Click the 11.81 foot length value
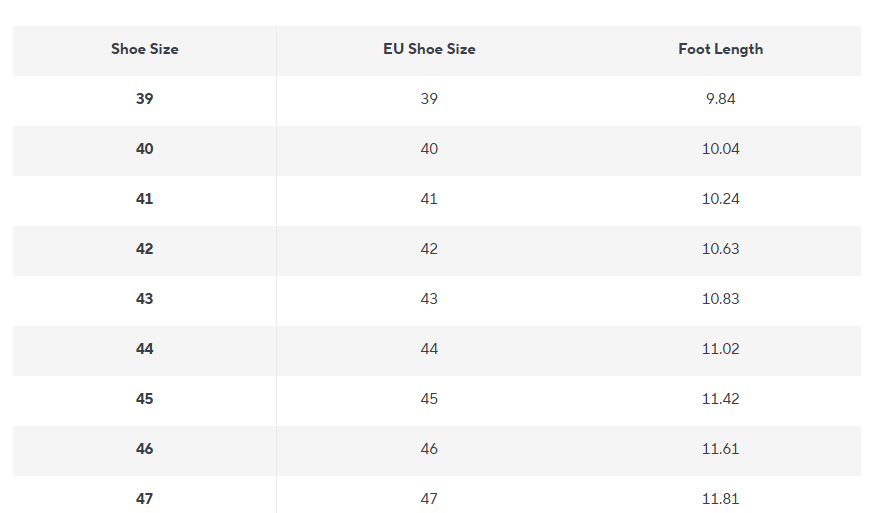The width and height of the screenshot is (873, 513). tap(720, 498)
